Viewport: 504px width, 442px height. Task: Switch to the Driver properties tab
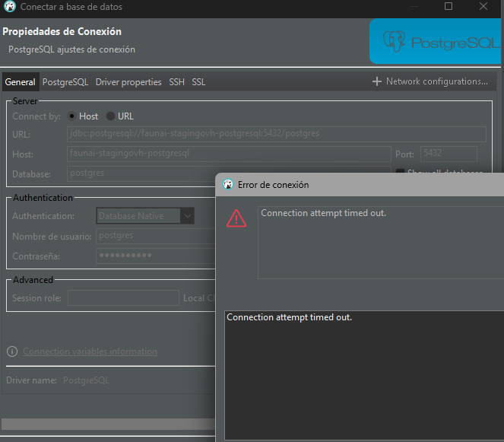coord(128,81)
